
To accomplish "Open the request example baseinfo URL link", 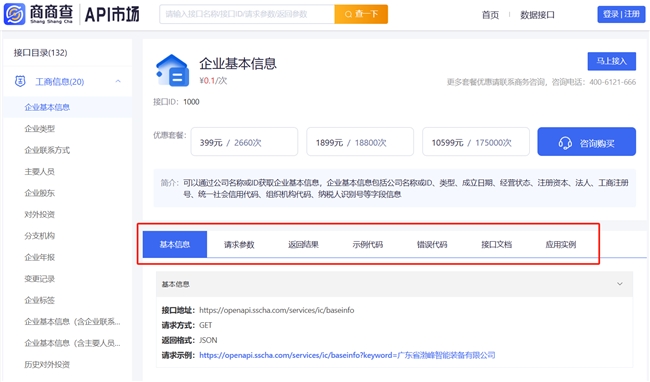I will coord(347,355).
